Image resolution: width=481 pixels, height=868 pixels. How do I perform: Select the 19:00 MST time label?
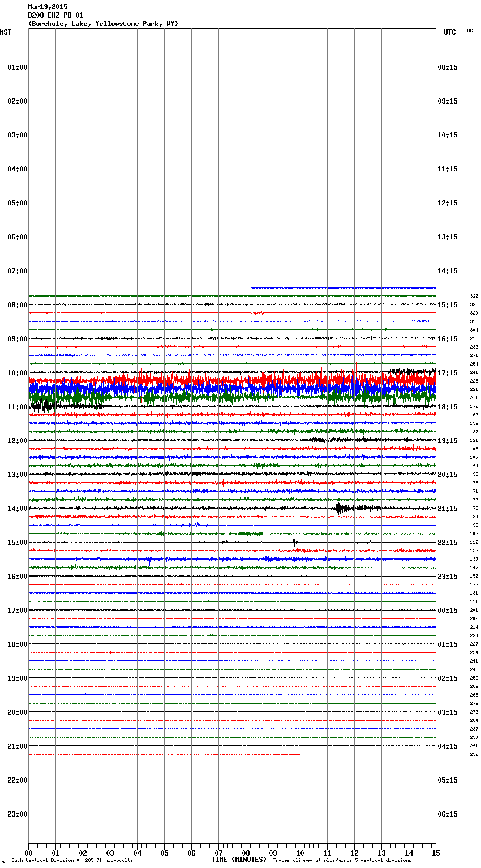(x=18, y=678)
